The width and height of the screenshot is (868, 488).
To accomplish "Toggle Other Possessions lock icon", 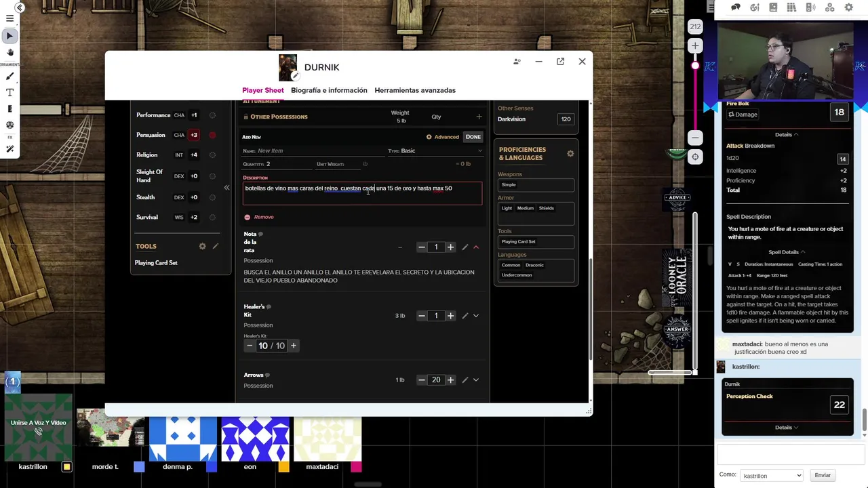I will [x=245, y=117].
